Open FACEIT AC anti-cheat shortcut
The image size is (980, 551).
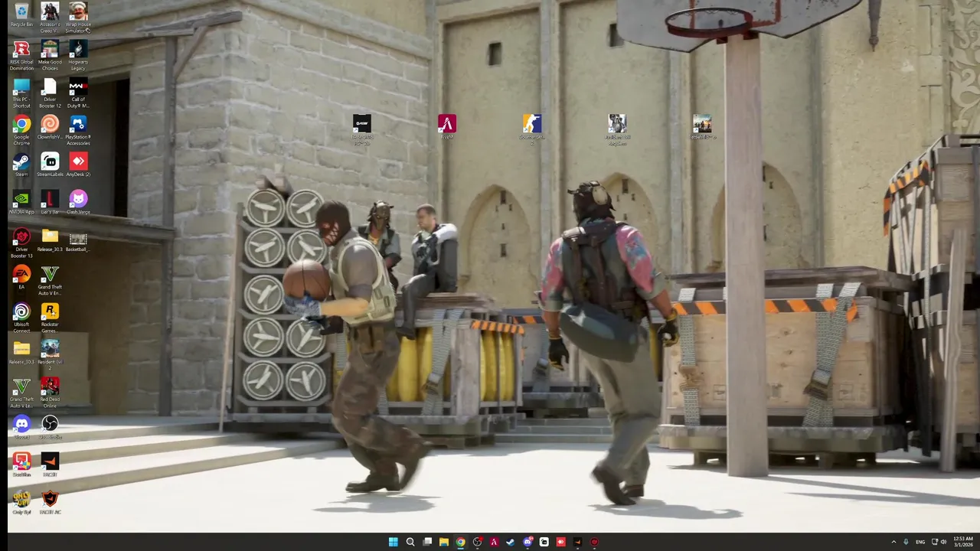point(50,503)
